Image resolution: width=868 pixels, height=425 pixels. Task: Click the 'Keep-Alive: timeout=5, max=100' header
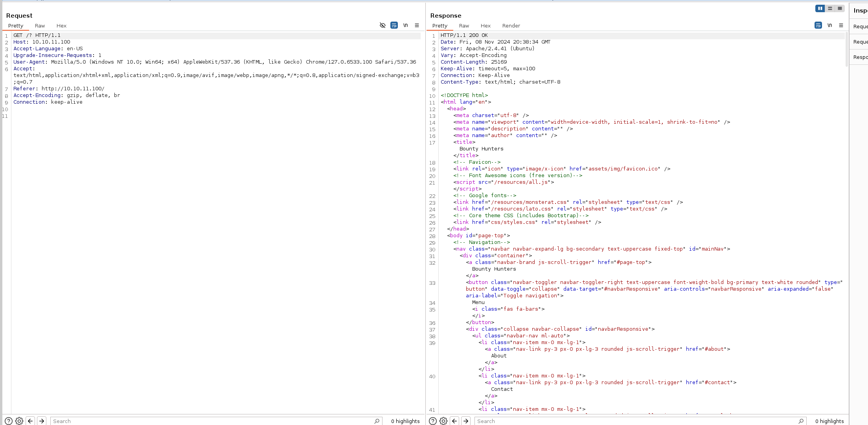click(x=488, y=69)
